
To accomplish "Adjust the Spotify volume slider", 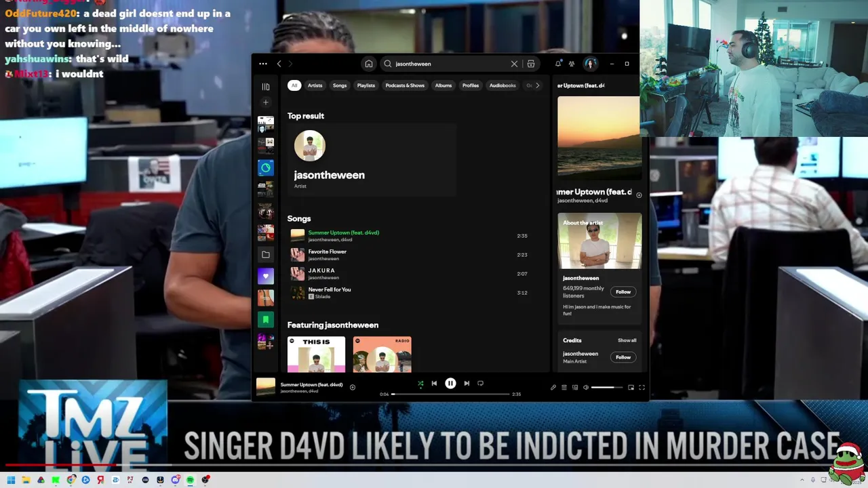I will pyautogui.click(x=607, y=388).
